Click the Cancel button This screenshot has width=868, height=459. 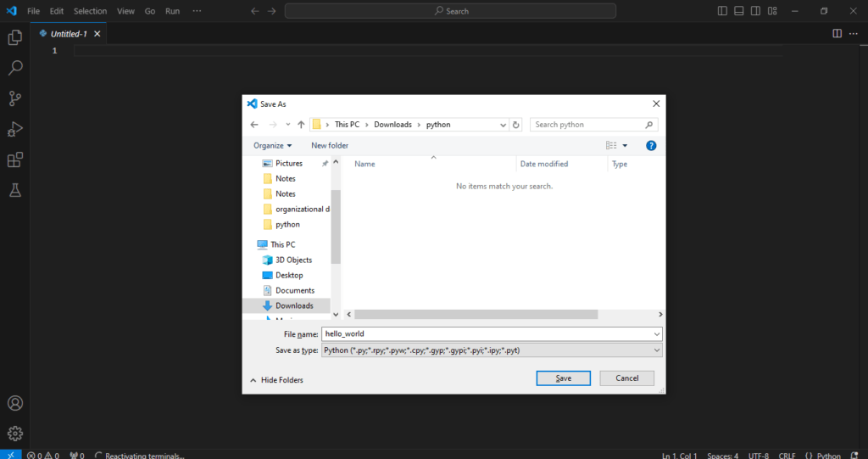click(627, 378)
